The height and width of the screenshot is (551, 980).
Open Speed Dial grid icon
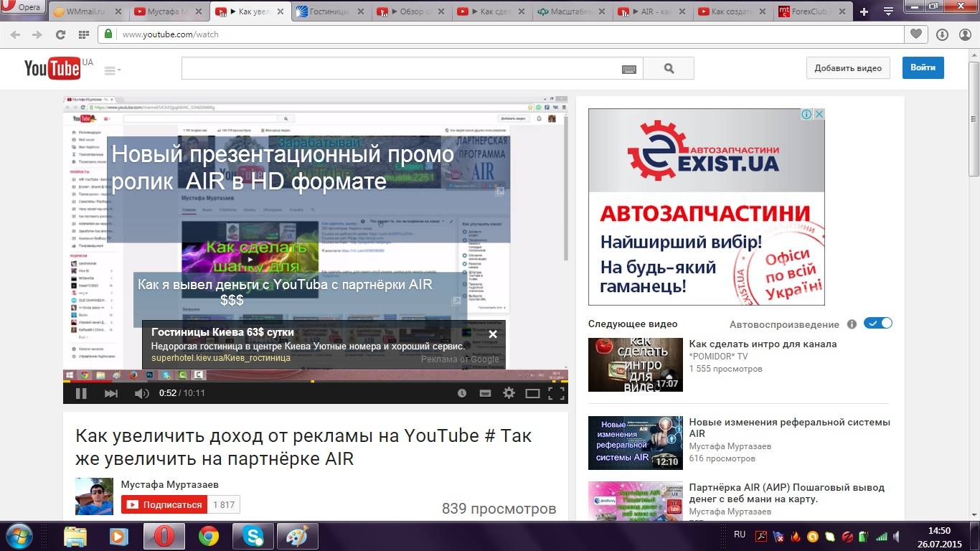pyautogui.click(x=83, y=34)
